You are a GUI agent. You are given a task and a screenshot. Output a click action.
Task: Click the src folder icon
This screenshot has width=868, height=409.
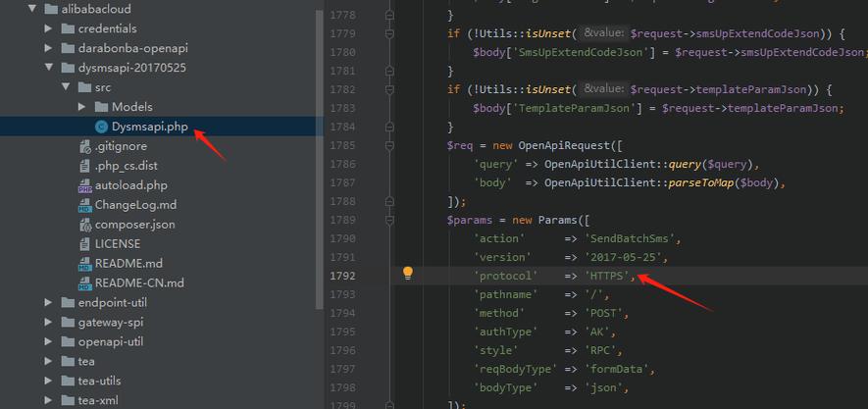point(84,87)
